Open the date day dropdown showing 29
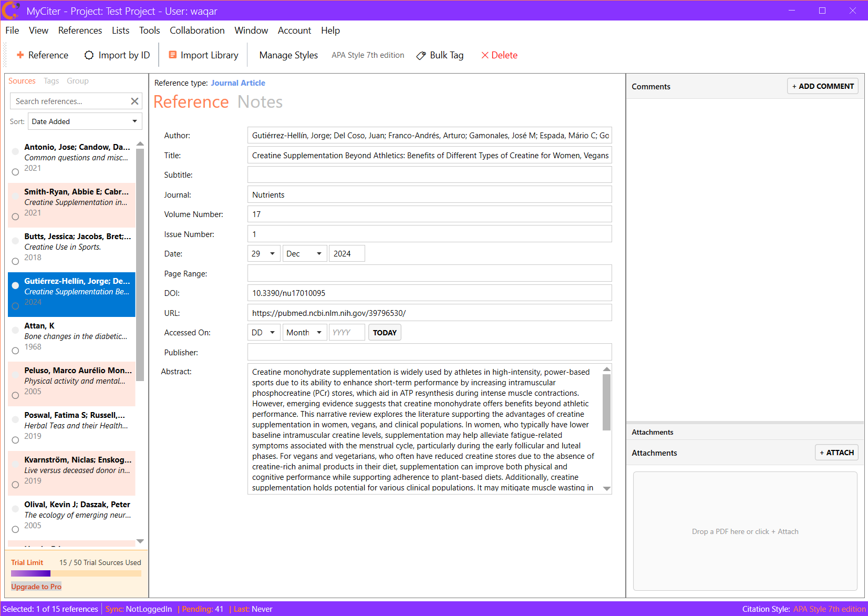 point(264,254)
